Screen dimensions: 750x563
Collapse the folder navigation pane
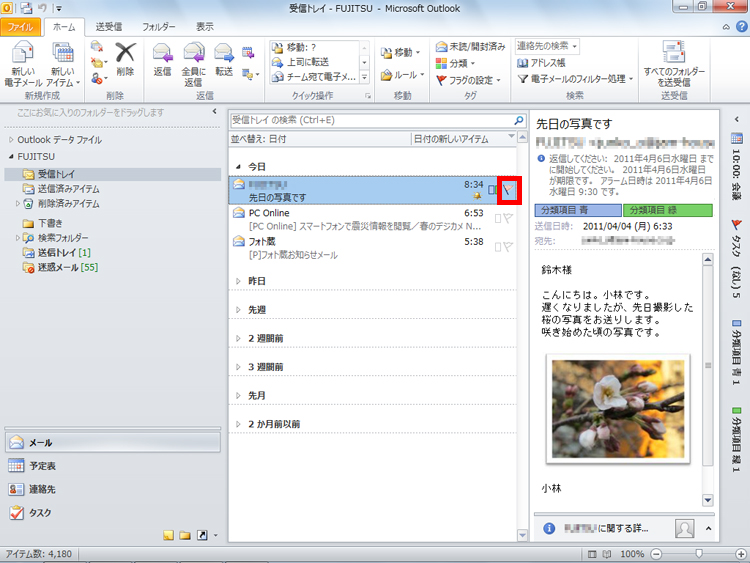click(214, 111)
